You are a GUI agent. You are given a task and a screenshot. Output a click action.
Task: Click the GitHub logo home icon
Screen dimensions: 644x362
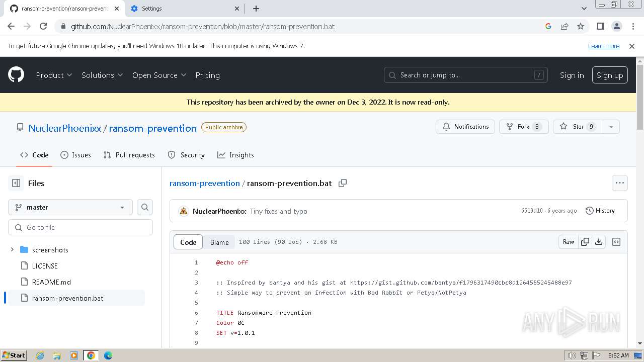click(16, 75)
